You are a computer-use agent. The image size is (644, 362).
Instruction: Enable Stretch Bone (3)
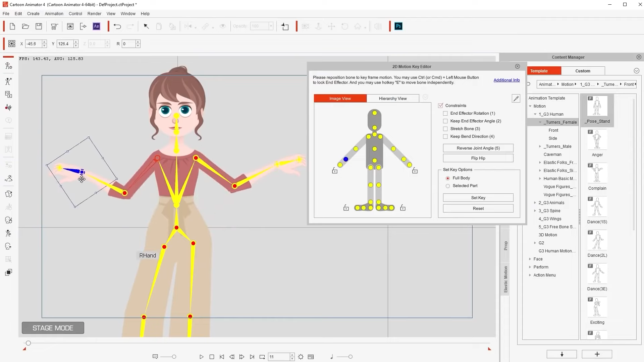pyautogui.click(x=445, y=129)
